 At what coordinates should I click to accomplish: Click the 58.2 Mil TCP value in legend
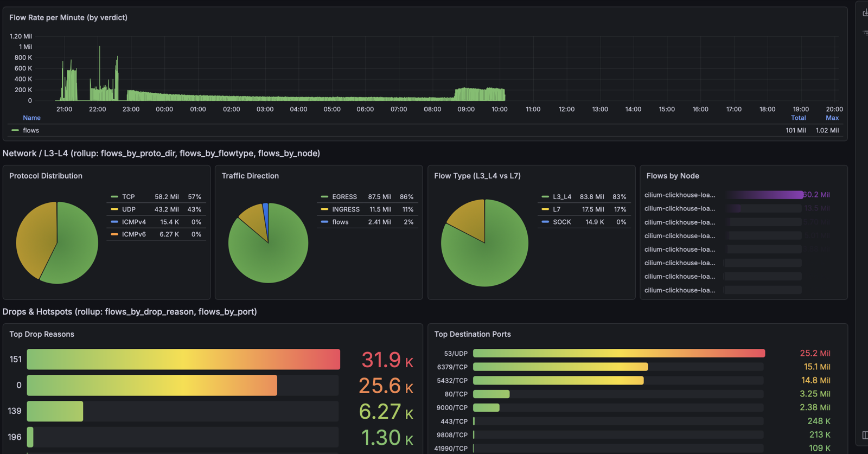167,197
